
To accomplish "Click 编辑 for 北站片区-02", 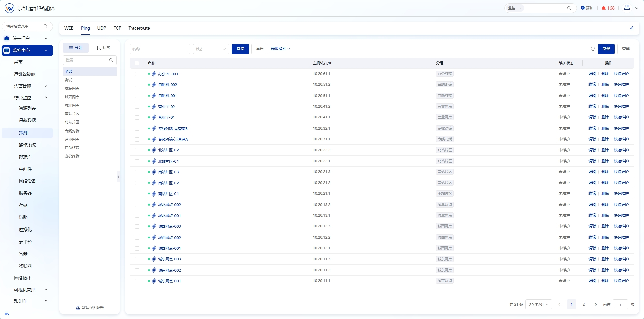I will pyautogui.click(x=592, y=150).
